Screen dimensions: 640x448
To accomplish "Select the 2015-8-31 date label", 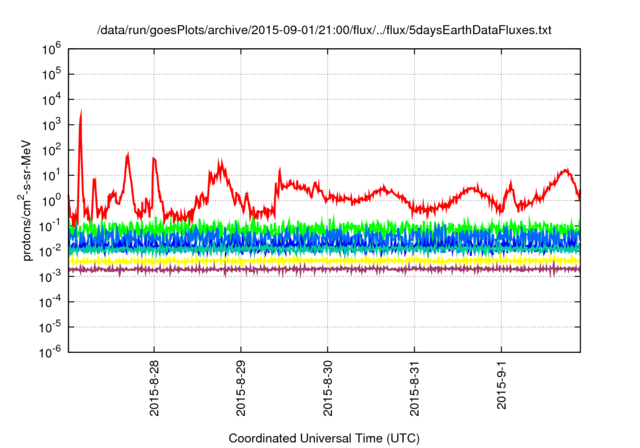I will [415, 388].
